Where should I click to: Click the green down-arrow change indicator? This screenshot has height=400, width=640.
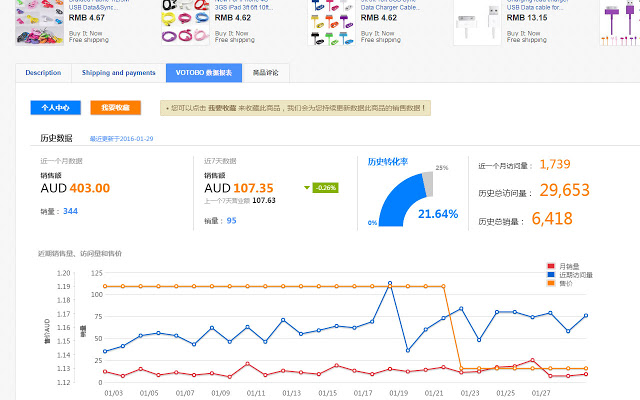point(306,187)
